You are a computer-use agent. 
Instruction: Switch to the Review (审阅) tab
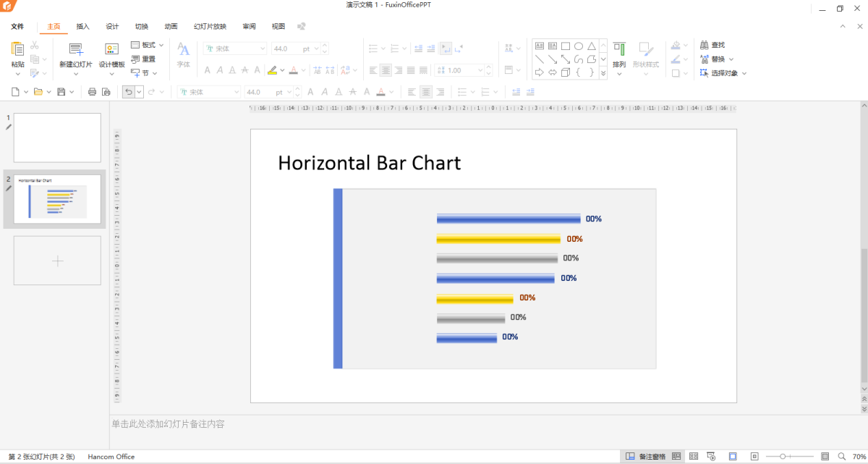click(x=249, y=27)
